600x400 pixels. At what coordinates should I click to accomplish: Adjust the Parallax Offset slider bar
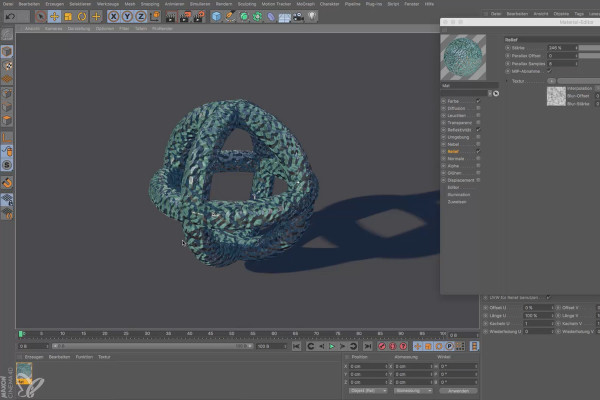pos(589,56)
